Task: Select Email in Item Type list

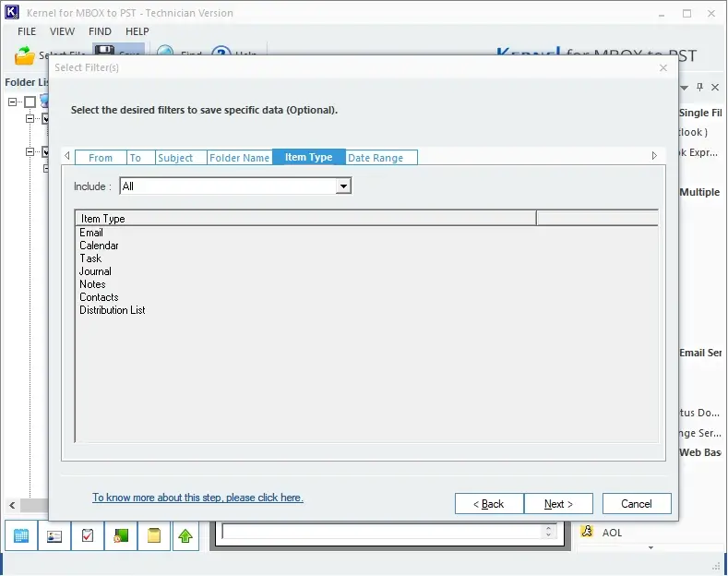Action: (x=91, y=233)
